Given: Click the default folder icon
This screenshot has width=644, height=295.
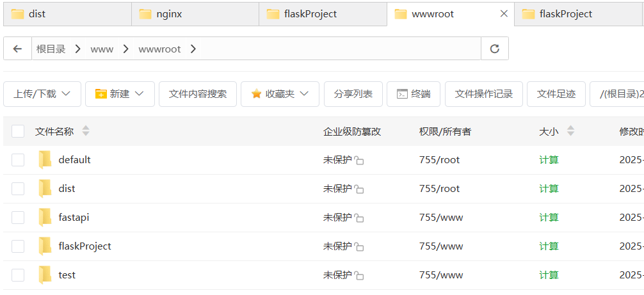Looking at the screenshot, I should [x=45, y=159].
